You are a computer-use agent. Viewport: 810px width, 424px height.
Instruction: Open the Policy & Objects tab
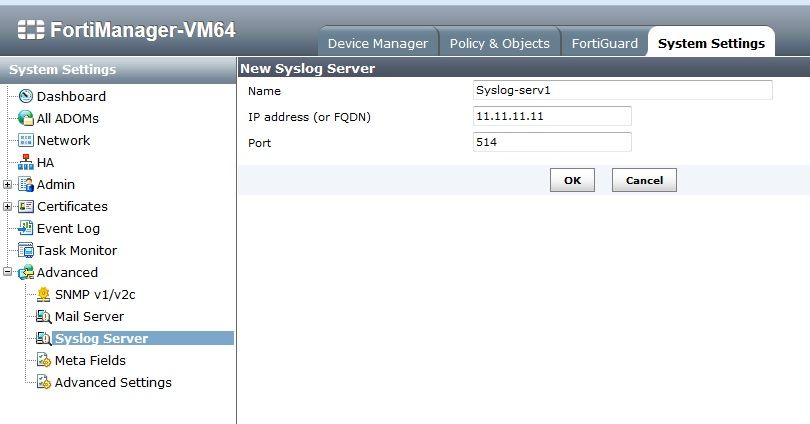click(x=499, y=43)
